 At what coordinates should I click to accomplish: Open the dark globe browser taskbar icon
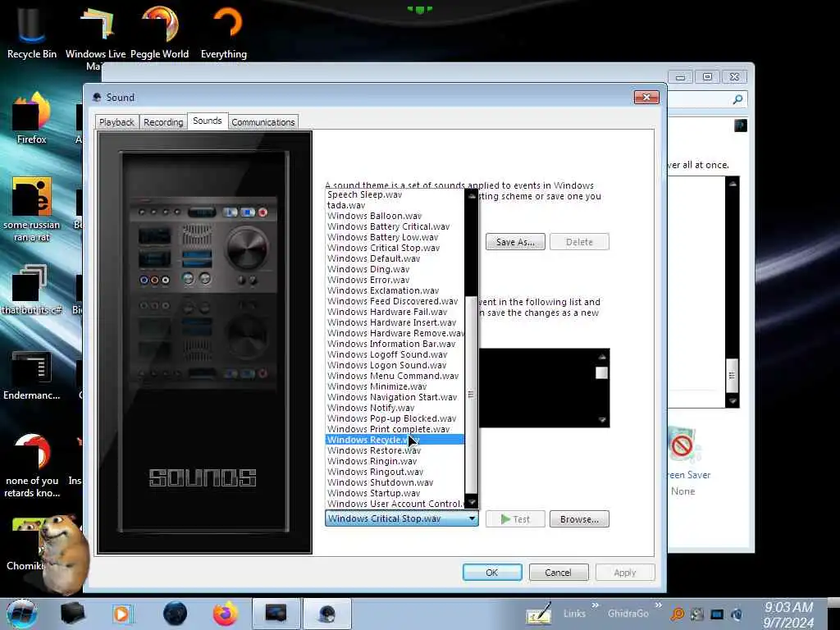[175, 614]
